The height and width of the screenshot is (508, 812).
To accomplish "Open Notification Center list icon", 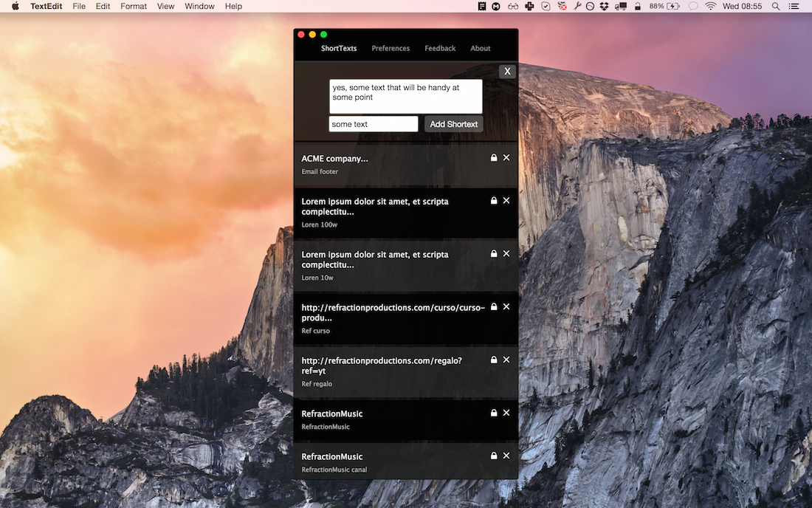I will 794,6.
